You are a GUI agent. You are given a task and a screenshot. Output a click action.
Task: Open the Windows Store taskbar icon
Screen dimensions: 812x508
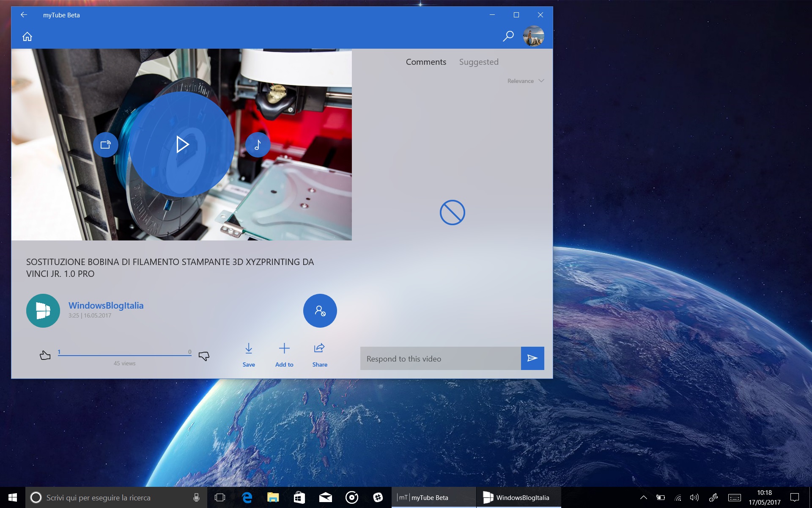pos(299,497)
